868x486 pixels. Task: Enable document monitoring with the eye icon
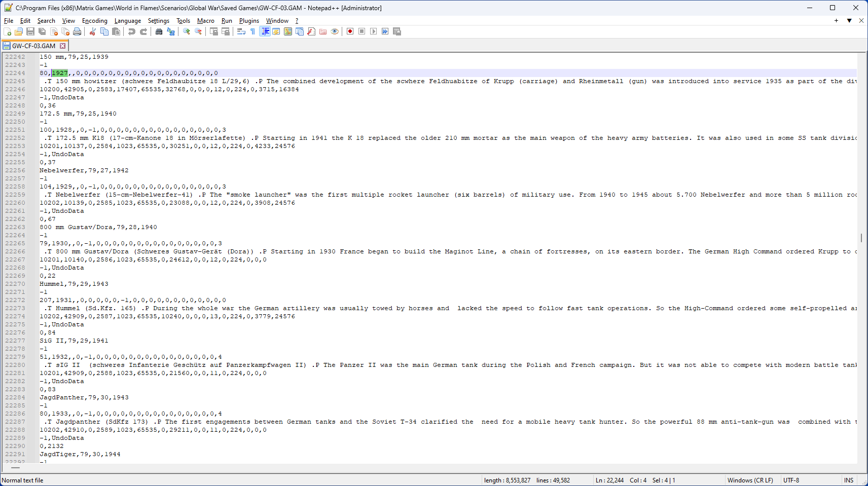(334, 31)
